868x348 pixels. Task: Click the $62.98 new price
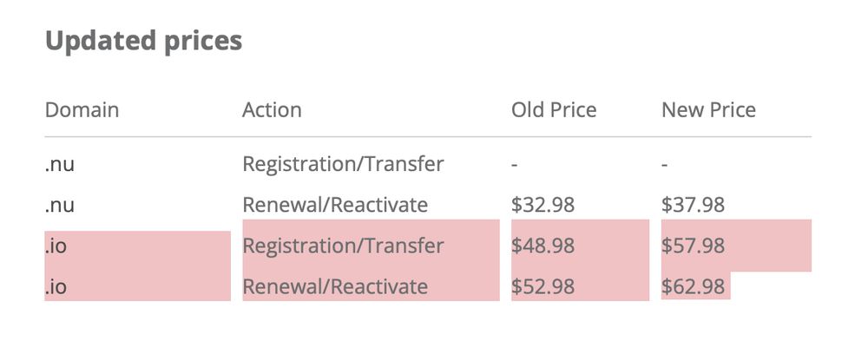(693, 286)
